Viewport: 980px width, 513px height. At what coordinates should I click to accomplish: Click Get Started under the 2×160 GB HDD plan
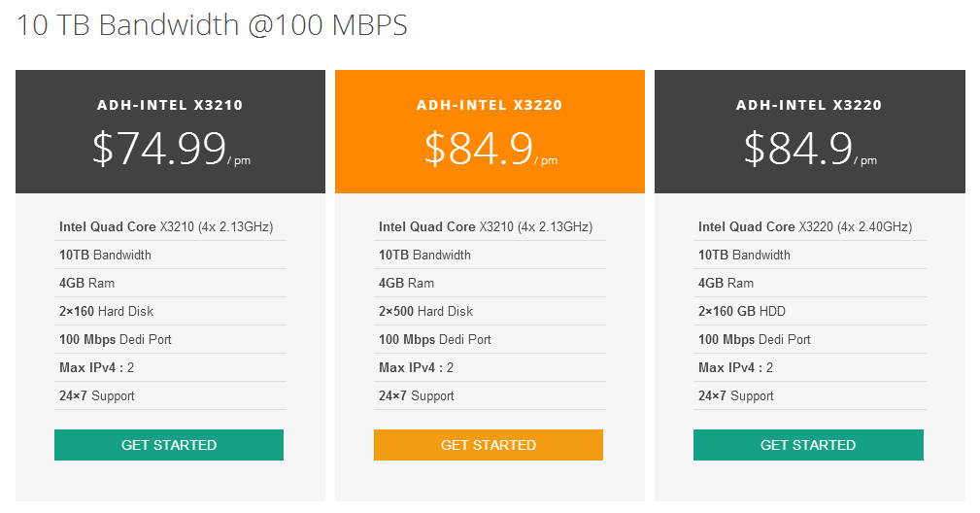(808, 445)
